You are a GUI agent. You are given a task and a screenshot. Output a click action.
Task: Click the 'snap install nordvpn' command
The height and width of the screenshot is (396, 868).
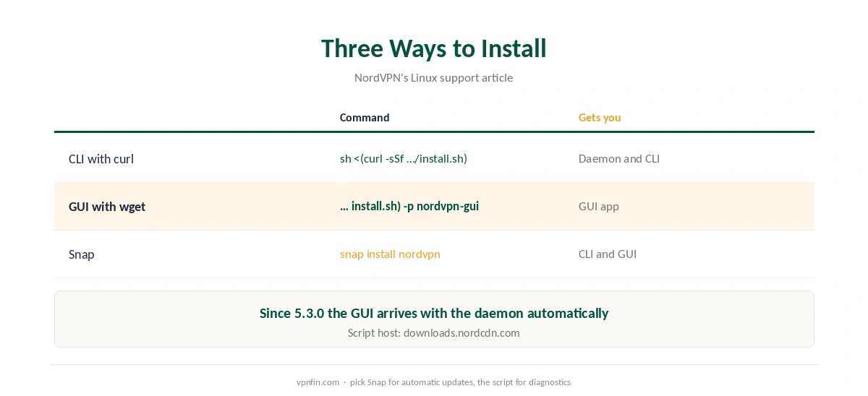coord(390,254)
